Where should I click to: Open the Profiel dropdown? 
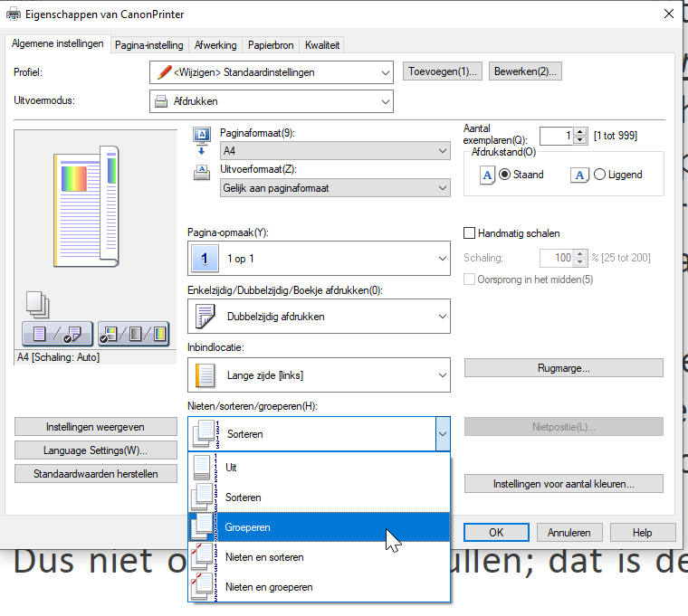pos(271,71)
